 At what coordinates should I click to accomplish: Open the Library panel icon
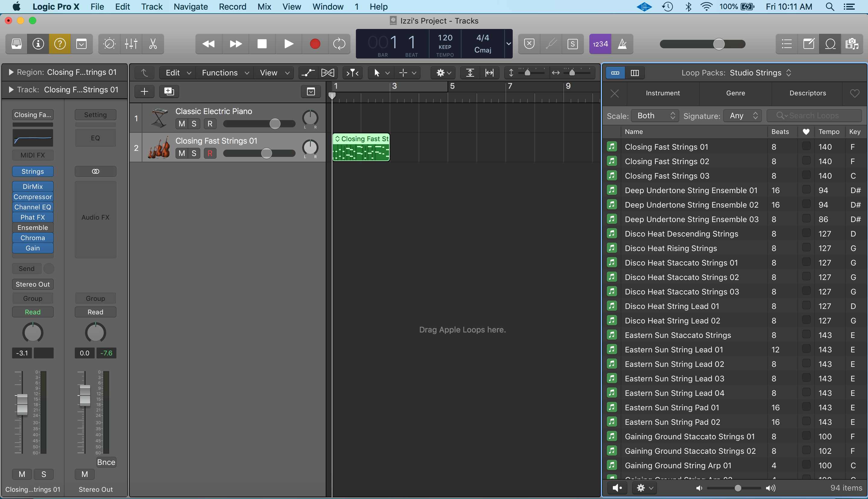(x=17, y=44)
